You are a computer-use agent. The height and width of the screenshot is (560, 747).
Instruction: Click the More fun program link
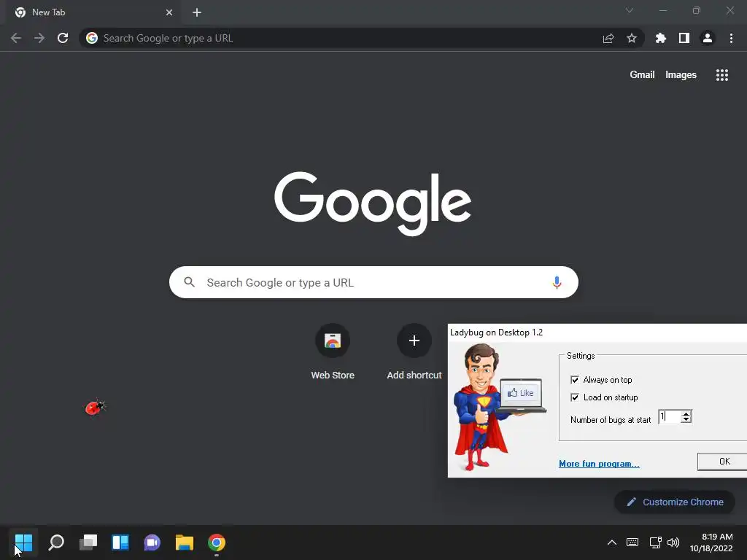[599, 464]
